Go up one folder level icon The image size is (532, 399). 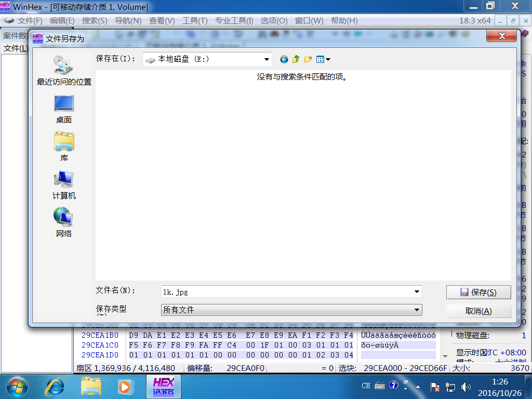click(296, 59)
